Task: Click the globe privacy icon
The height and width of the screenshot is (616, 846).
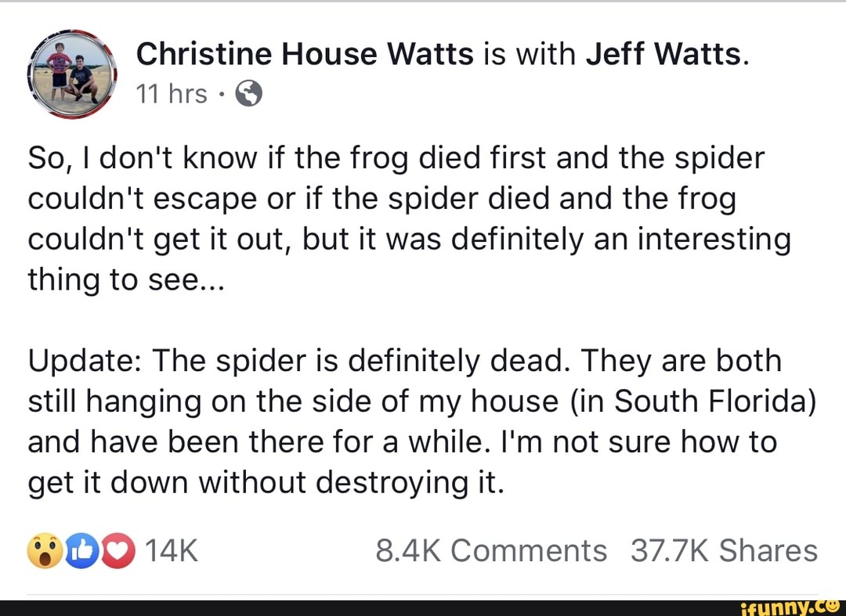Action: [x=248, y=93]
